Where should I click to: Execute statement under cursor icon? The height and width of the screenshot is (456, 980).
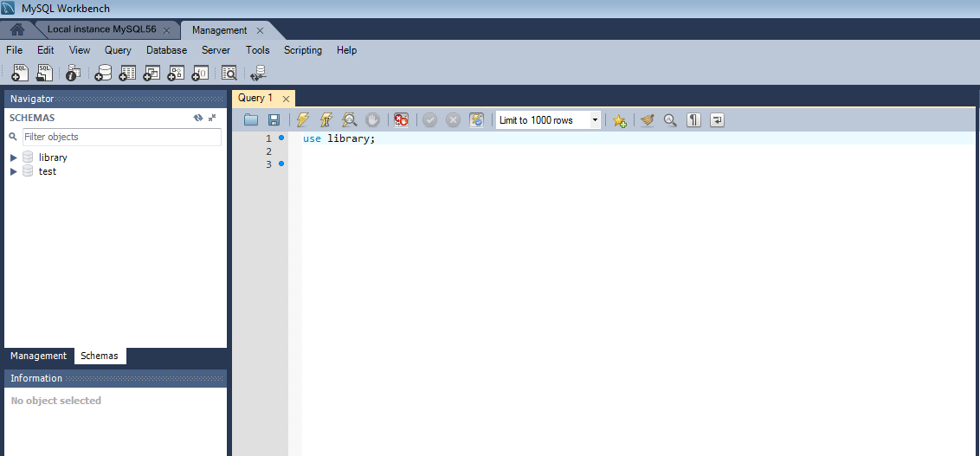[326, 120]
